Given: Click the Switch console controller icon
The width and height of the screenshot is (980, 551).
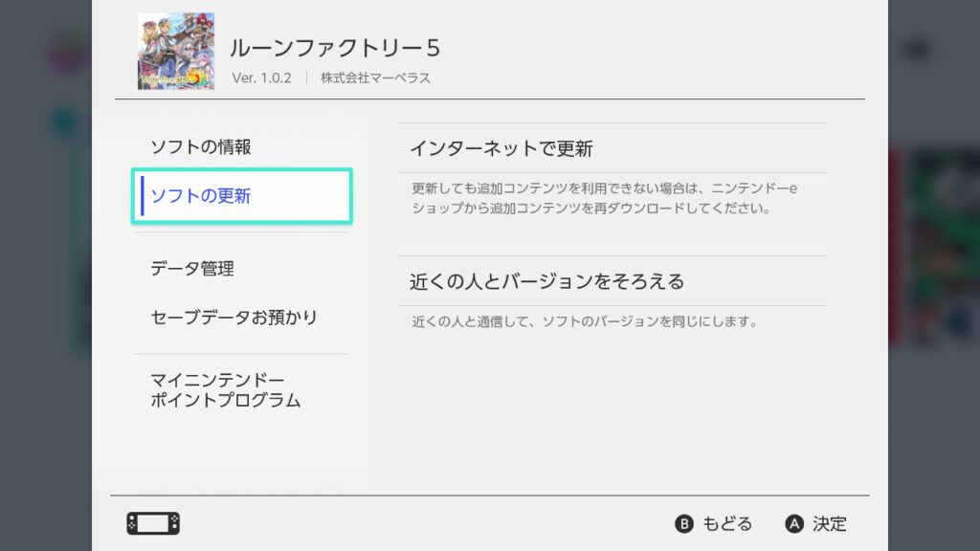Looking at the screenshot, I should click(153, 523).
